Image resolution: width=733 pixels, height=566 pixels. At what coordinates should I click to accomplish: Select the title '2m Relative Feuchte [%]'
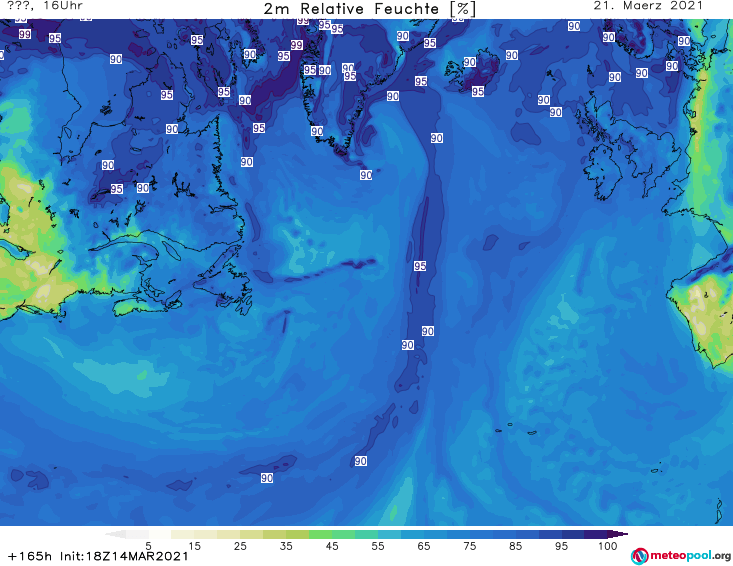click(369, 9)
